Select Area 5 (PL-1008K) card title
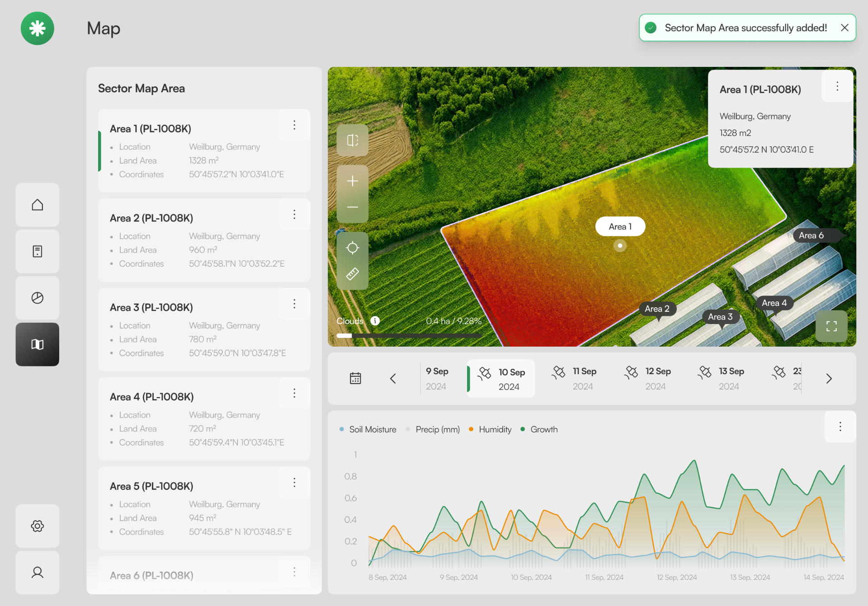The image size is (868, 606). [x=151, y=486]
